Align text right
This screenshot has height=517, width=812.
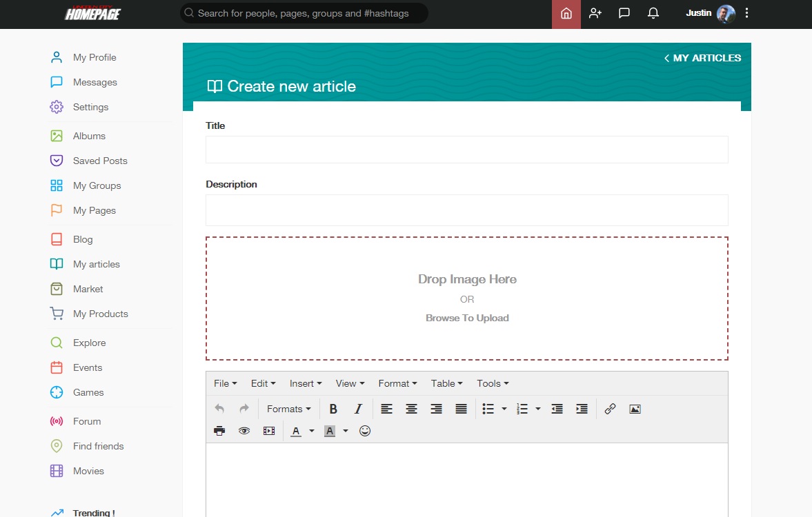(436, 409)
